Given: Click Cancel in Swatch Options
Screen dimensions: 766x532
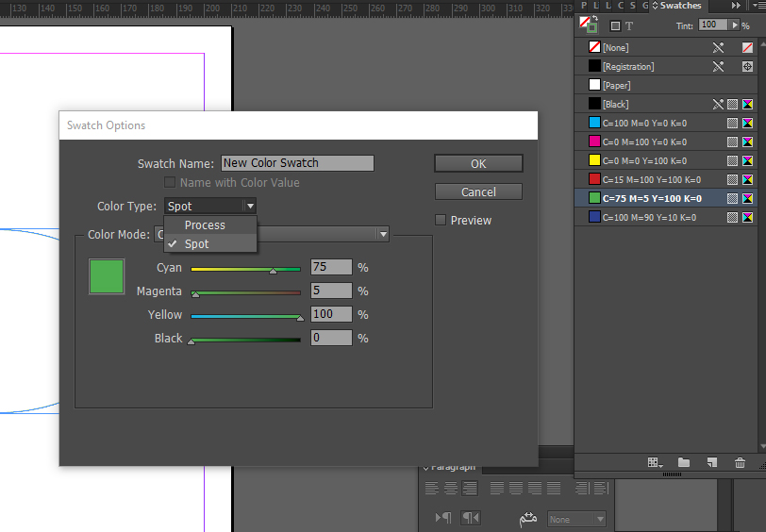Looking at the screenshot, I should tap(478, 192).
